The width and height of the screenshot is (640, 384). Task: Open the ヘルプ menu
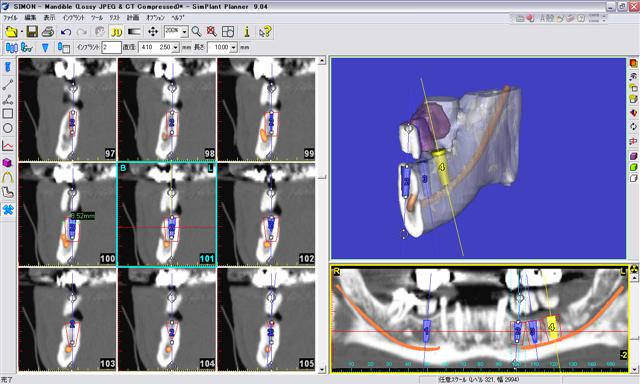tap(178, 18)
